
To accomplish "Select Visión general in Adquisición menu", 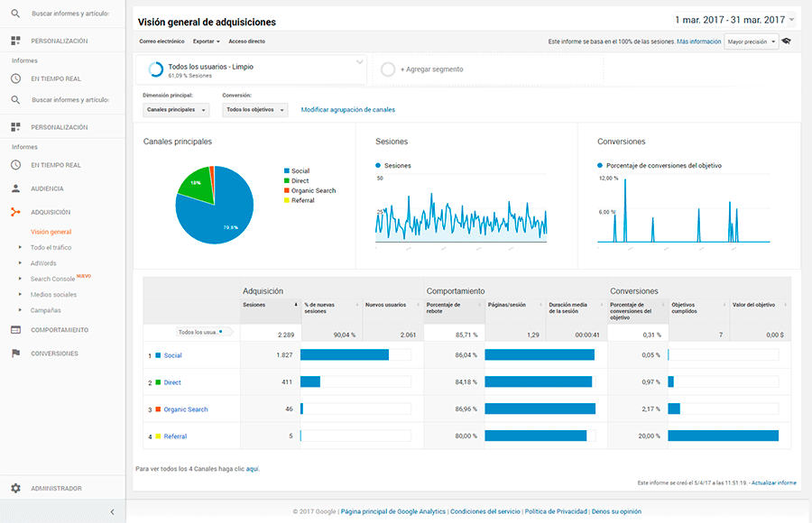I will [x=51, y=232].
